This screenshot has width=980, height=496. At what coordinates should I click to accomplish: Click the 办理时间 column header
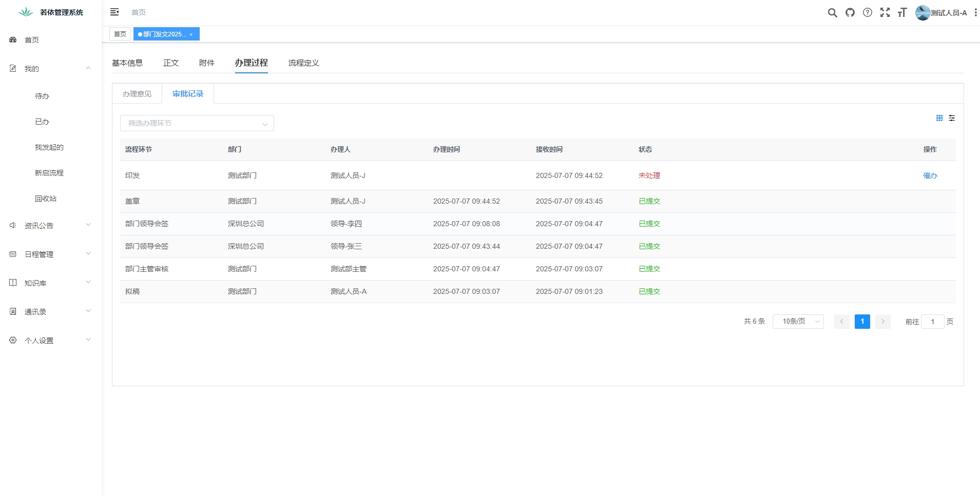point(447,149)
